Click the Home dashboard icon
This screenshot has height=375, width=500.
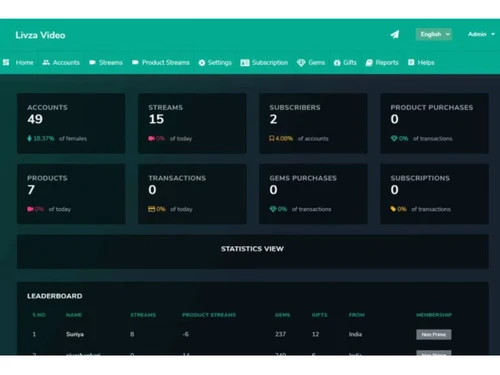(x=6, y=62)
